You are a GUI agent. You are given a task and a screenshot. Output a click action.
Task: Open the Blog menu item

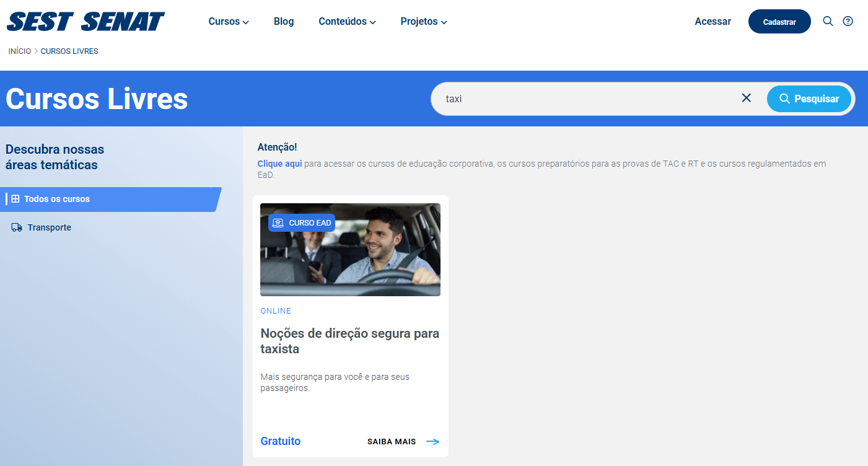[x=284, y=22]
